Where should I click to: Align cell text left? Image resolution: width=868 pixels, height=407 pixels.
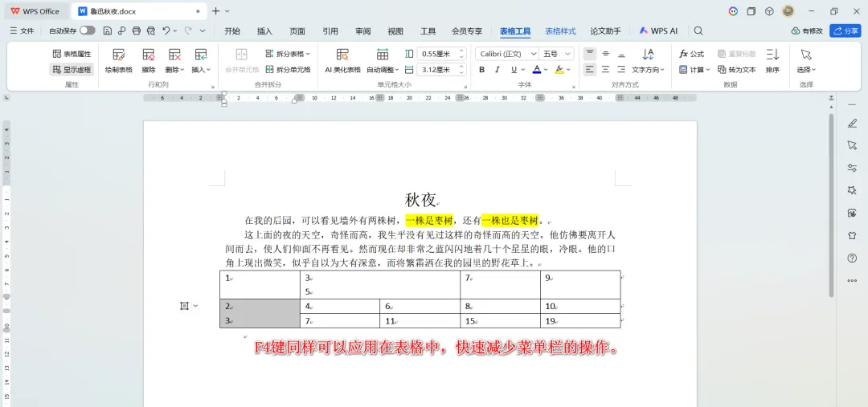click(x=590, y=70)
